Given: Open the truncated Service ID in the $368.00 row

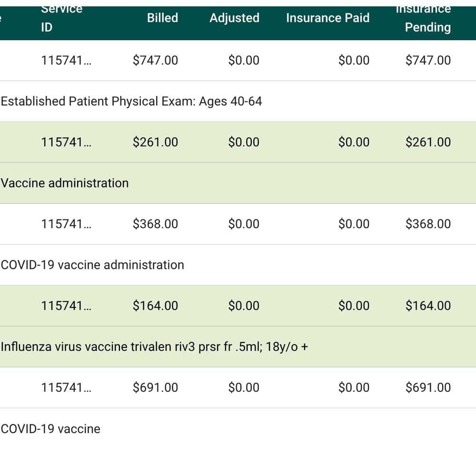Looking at the screenshot, I should click(66, 224).
